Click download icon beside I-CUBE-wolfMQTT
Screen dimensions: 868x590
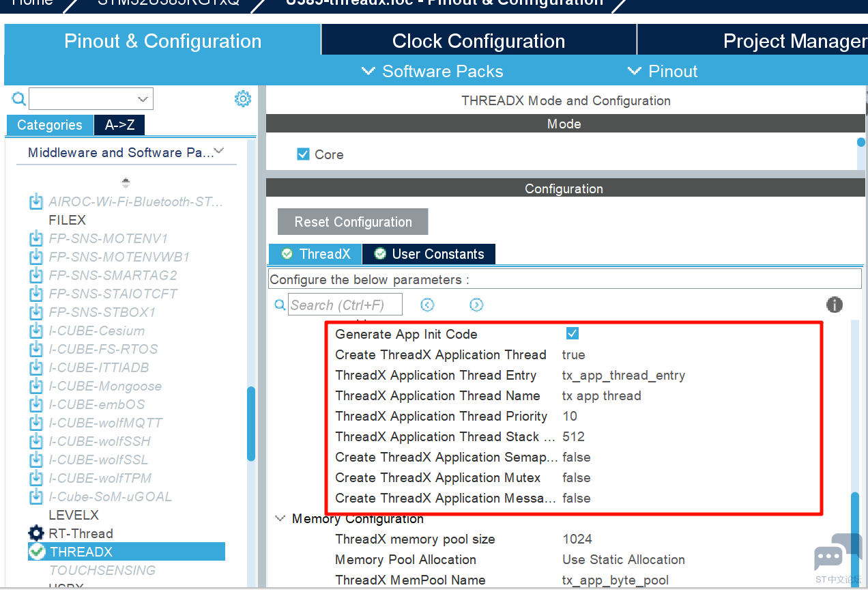[35, 423]
